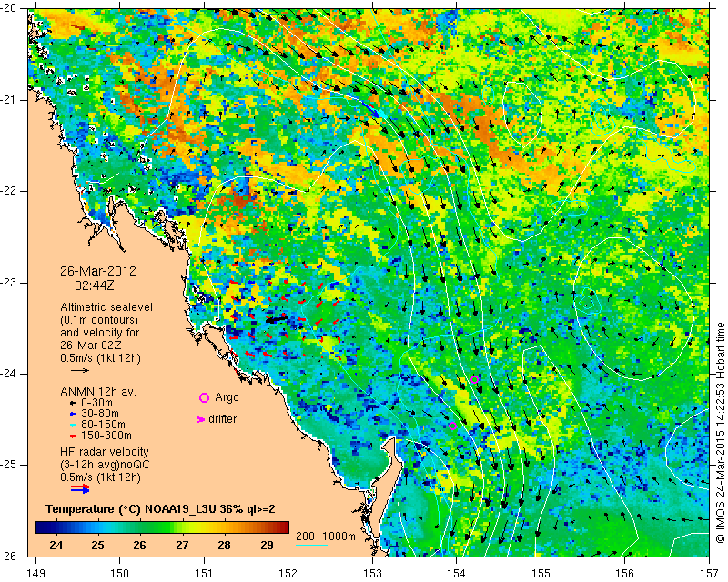Click the blue HF radar arrow near 21S 153E
The image size is (728, 582).
click(x=371, y=109)
